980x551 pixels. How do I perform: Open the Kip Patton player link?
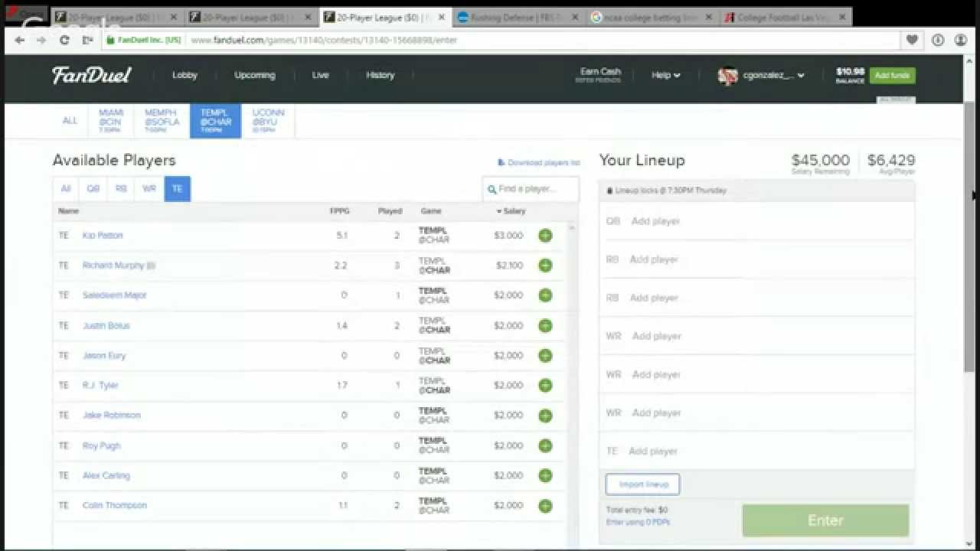[x=103, y=236]
